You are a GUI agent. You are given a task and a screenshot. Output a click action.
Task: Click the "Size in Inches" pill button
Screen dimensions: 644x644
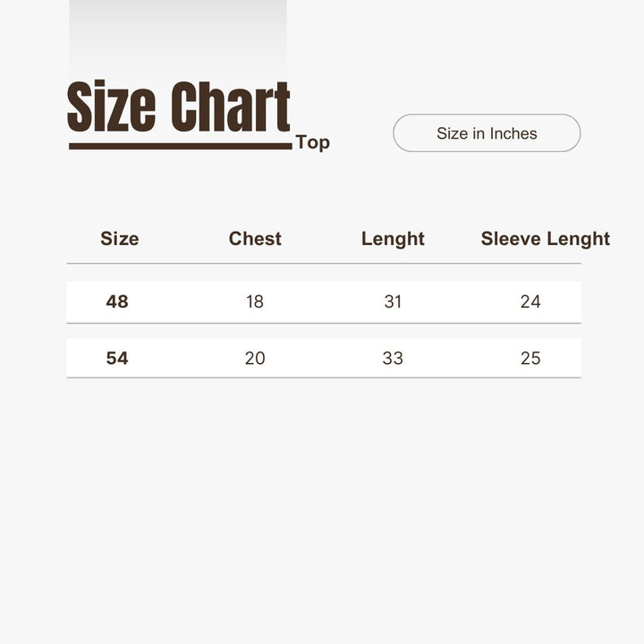[487, 133]
